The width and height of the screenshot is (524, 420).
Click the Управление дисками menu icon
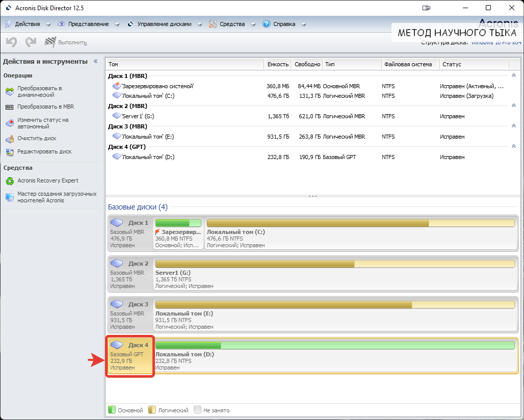tap(130, 24)
